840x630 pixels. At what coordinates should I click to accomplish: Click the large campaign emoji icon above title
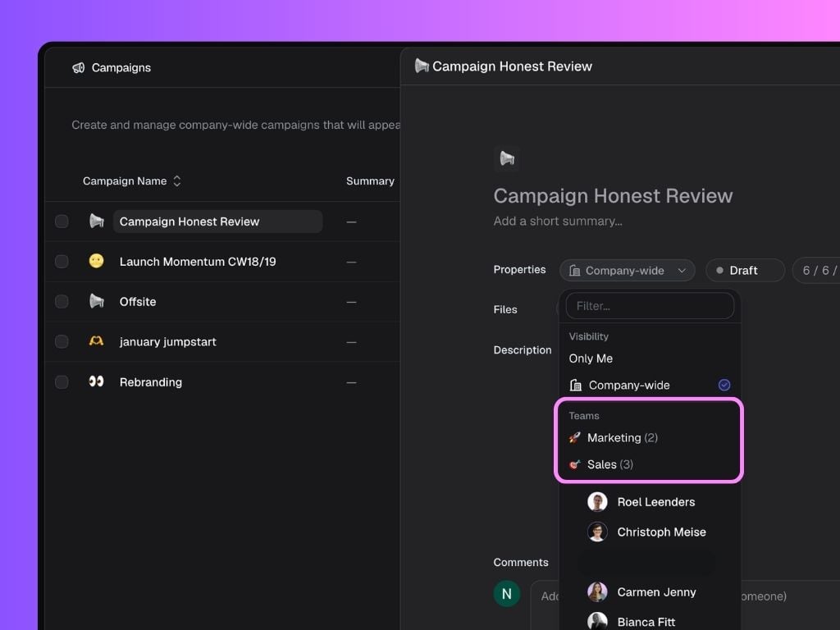point(507,158)
